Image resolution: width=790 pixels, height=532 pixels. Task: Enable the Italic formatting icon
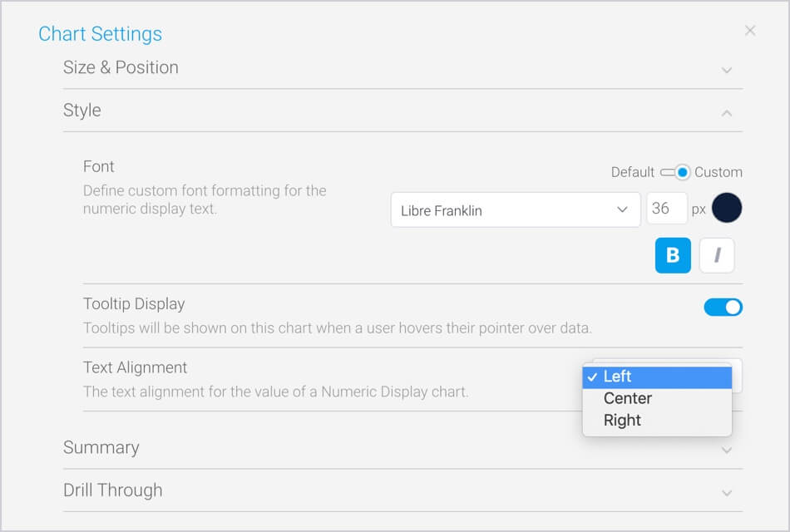[717, 255]
